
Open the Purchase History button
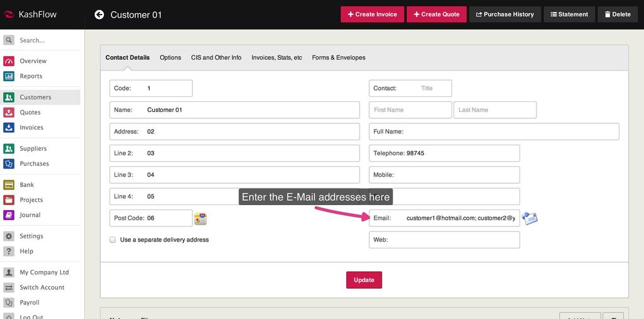505,14
